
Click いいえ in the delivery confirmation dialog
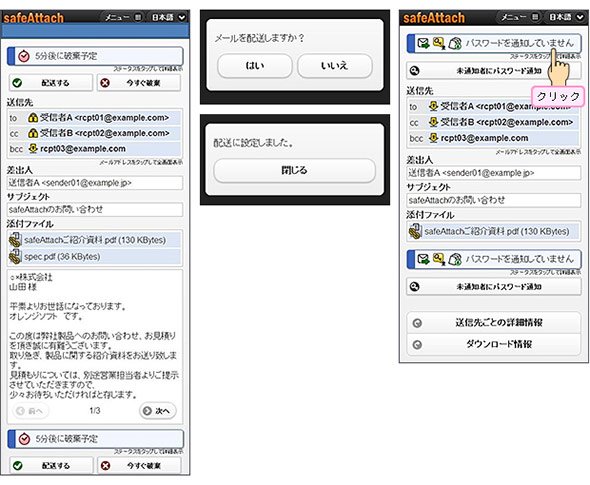(x=335, y=66)
